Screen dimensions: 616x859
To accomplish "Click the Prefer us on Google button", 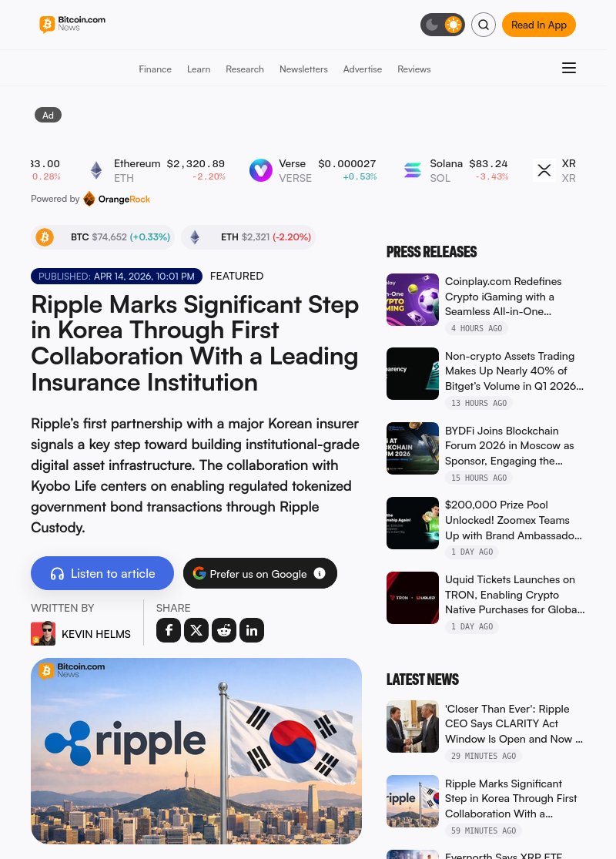I will pos(260,573).
